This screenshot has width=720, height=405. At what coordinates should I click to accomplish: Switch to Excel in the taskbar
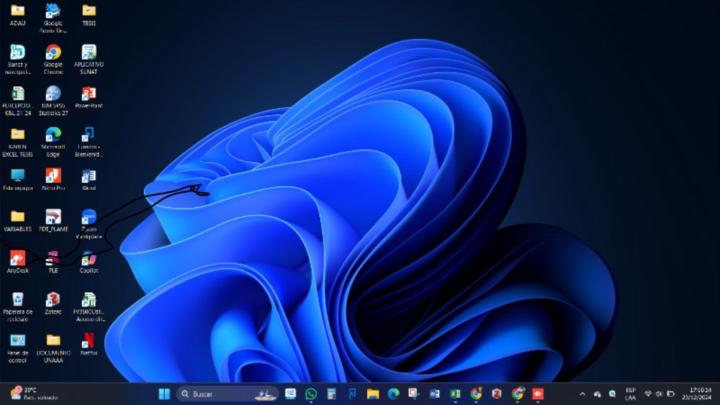pyautogui.click(x=455, y=394)
